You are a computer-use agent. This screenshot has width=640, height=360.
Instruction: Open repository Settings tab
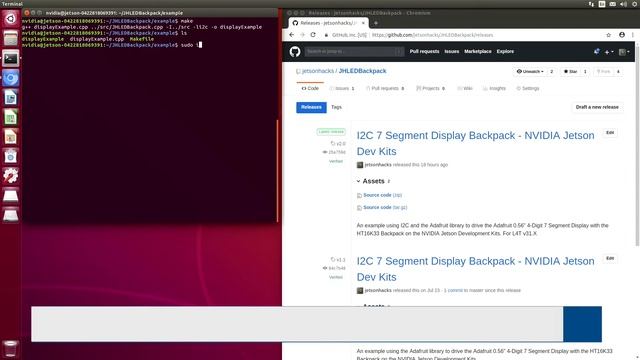(528, 88)
